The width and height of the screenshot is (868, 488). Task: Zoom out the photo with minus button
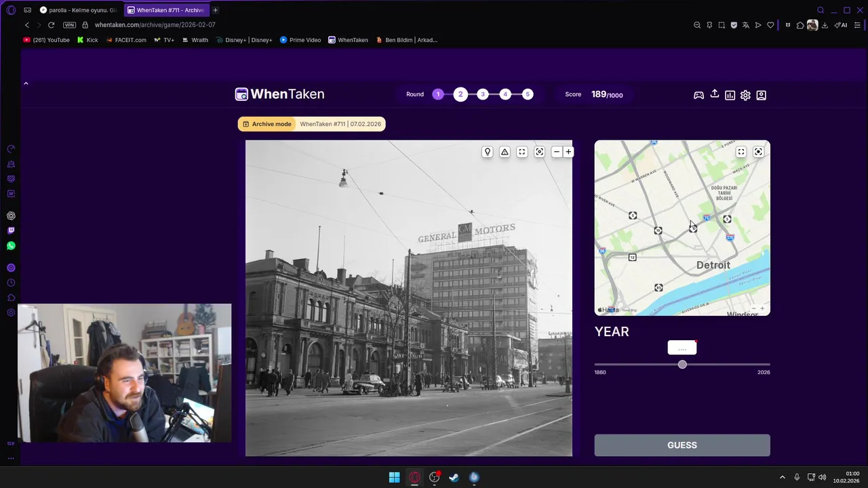(x=557, y=152)
